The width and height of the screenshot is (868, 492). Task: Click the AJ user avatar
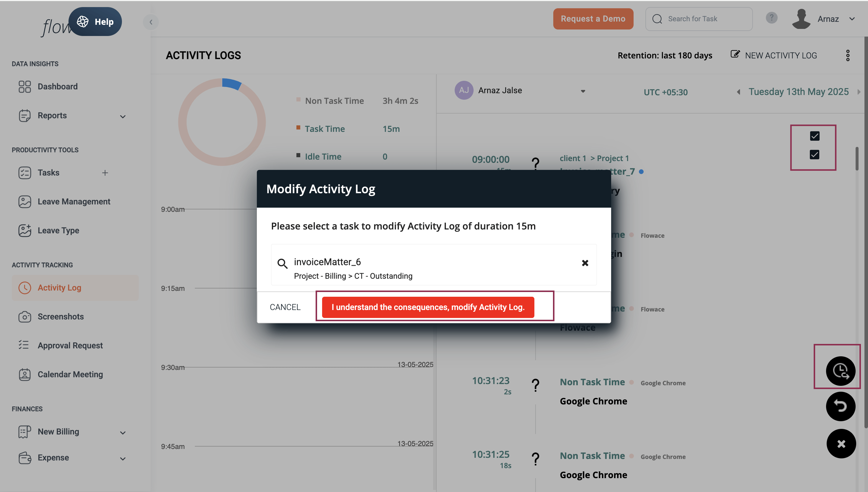click(x=464, y=90)
